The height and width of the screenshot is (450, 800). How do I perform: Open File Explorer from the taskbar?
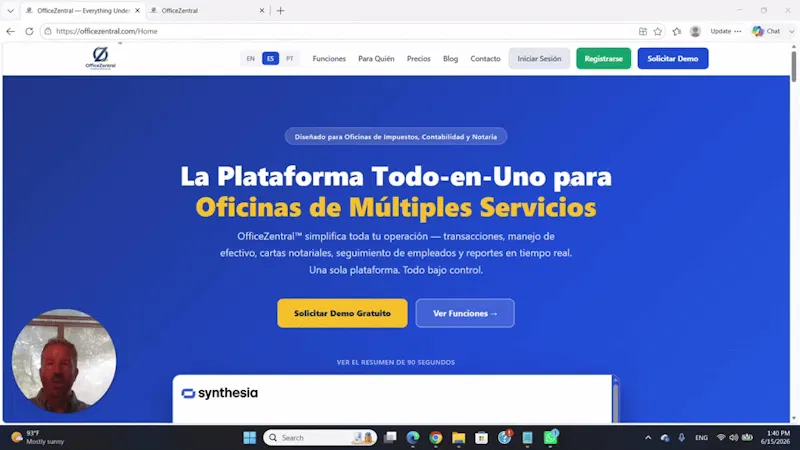click(x=459, y=437)
